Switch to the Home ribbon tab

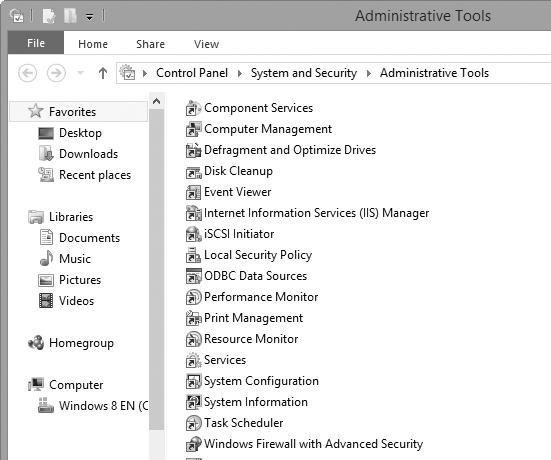pos(93,44)
